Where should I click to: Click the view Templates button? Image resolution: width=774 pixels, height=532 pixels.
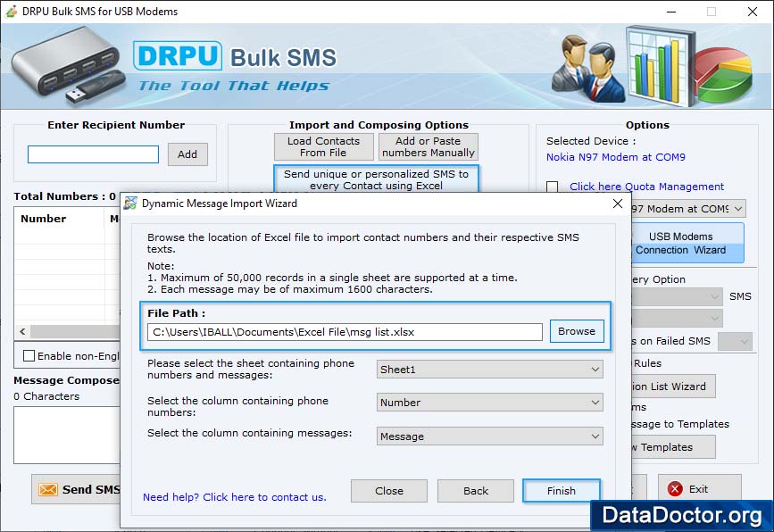(x=673, y=447)
